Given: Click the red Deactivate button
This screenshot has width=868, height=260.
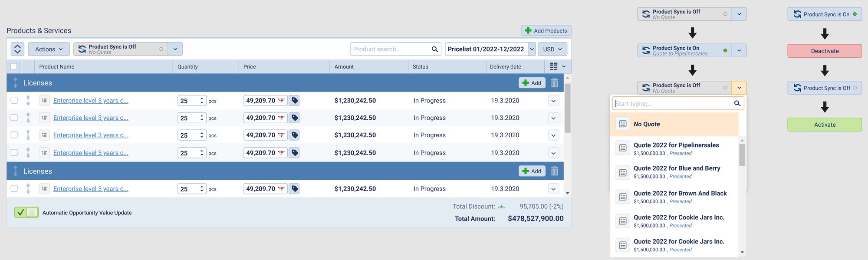Looking at the screenshot, I should (x=825, y=51).
